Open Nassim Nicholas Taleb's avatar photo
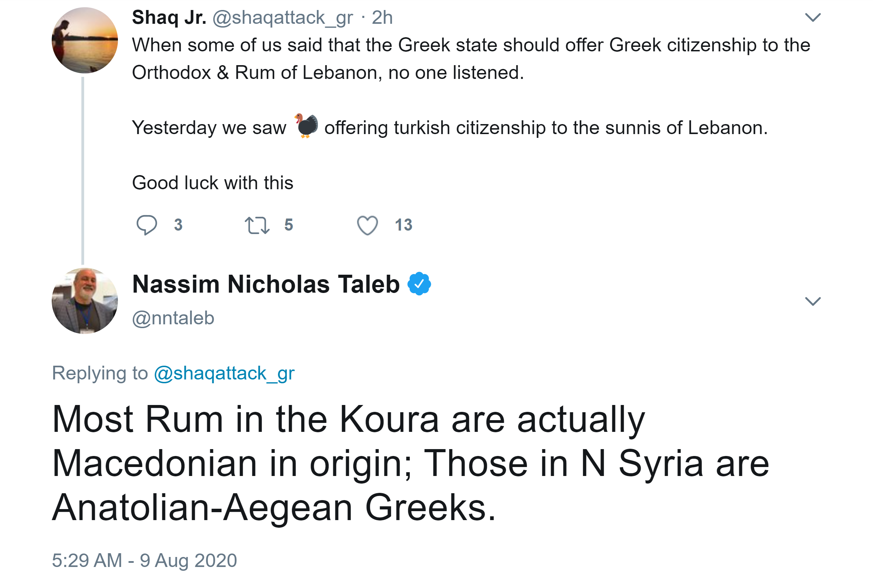 [x=85, y=301]
